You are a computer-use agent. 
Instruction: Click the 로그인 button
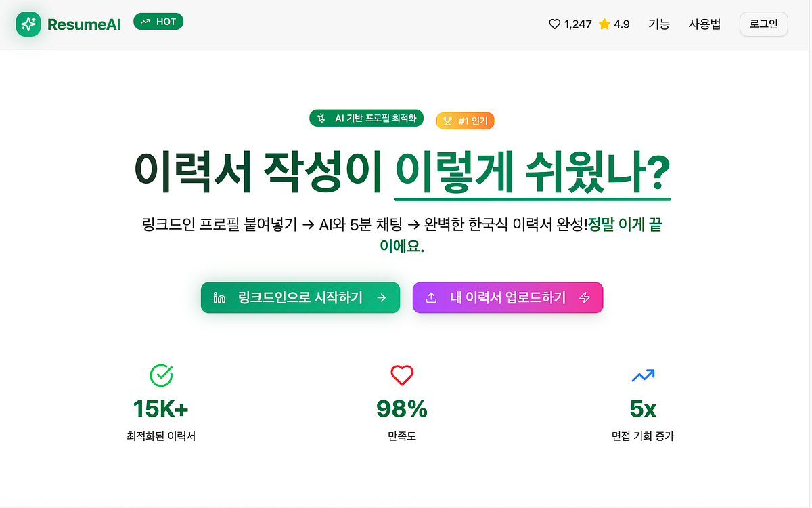pos(763,23)
